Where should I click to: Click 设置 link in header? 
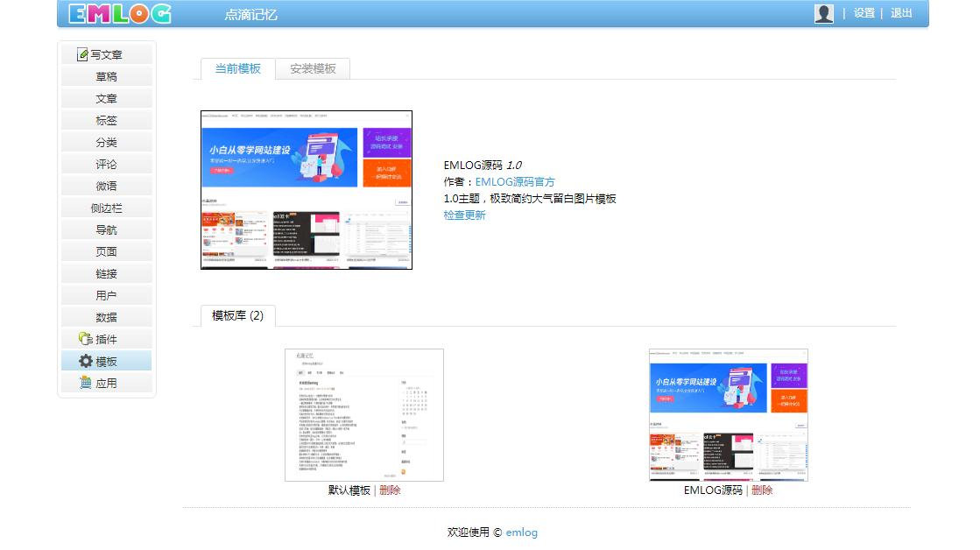(864, 13)
